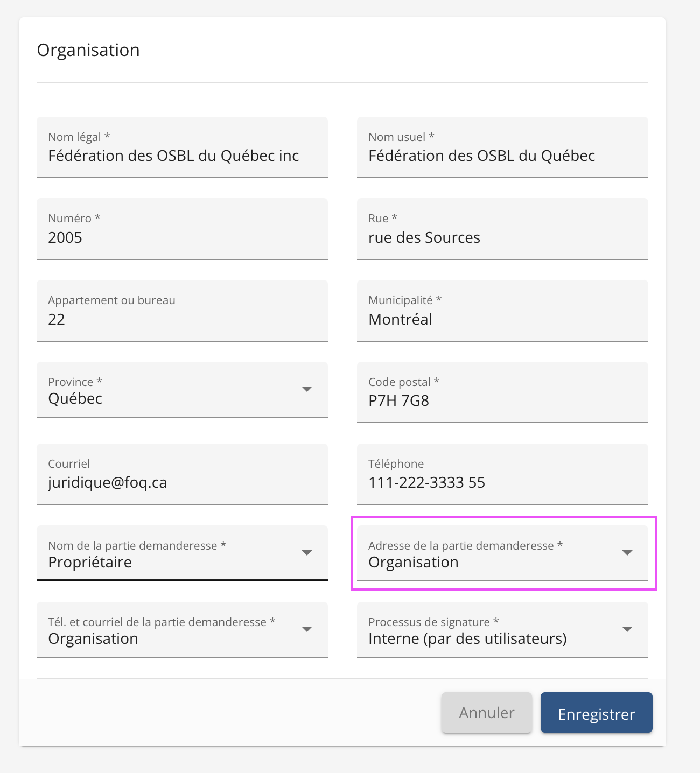Click arrow icon of Adresse demanderesse select
The height and width of the screenshot is (773, 700).
coord(627,553)
